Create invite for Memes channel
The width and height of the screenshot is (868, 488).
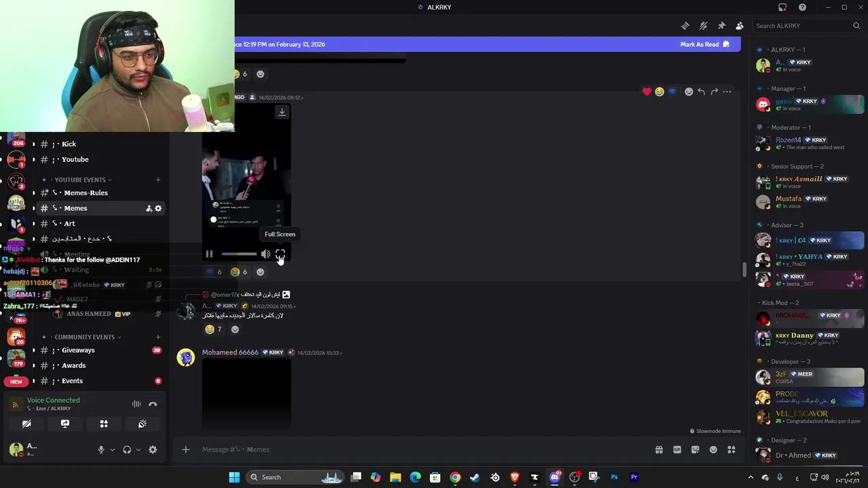149,208
